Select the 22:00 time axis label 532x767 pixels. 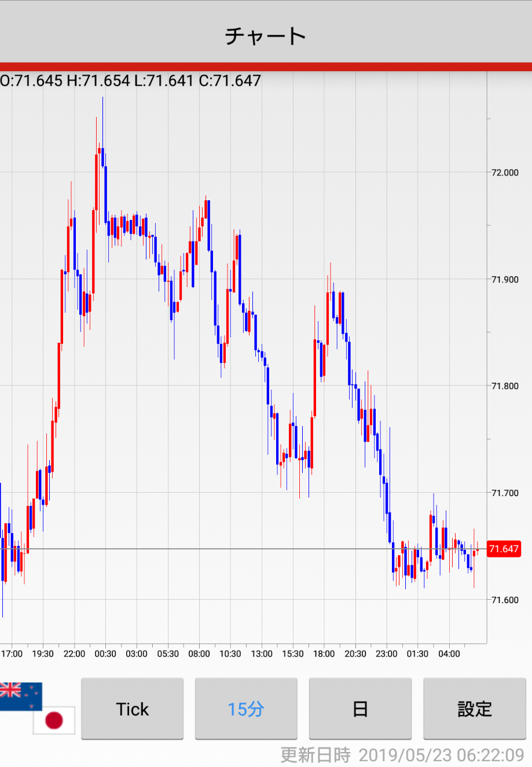pyautogui.click(x=74, y=654)
